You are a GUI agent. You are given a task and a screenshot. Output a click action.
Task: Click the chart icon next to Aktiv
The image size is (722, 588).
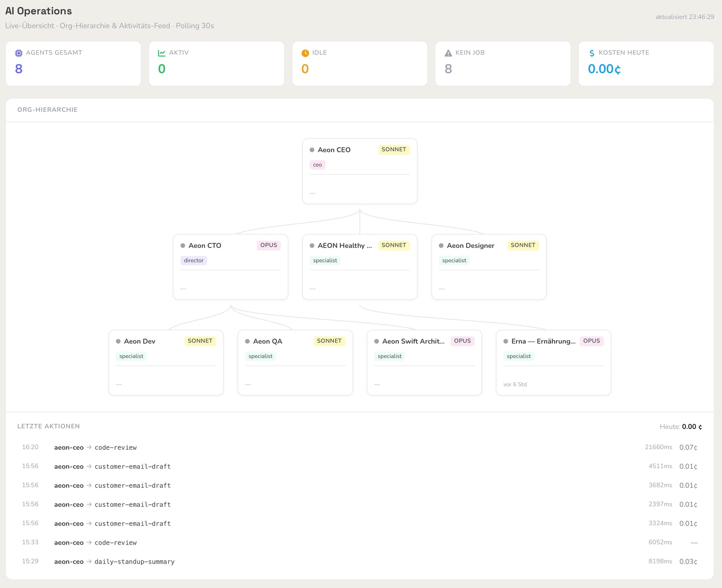click(x=161, y=53)
